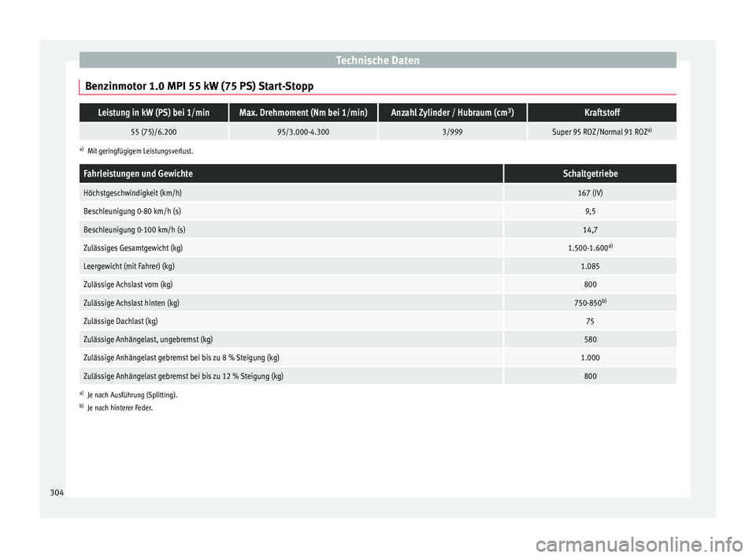Click footnote 'Je nach Ausführung (Splitting).'
Screen dimensions: 756x558
[132, 396]
